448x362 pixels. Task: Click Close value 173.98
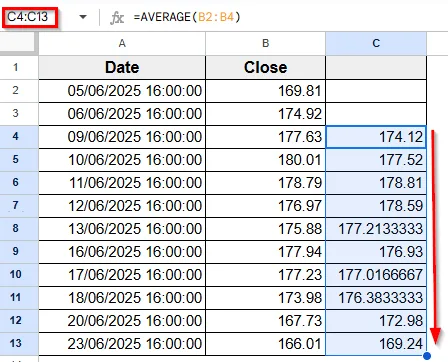(265, 298)
